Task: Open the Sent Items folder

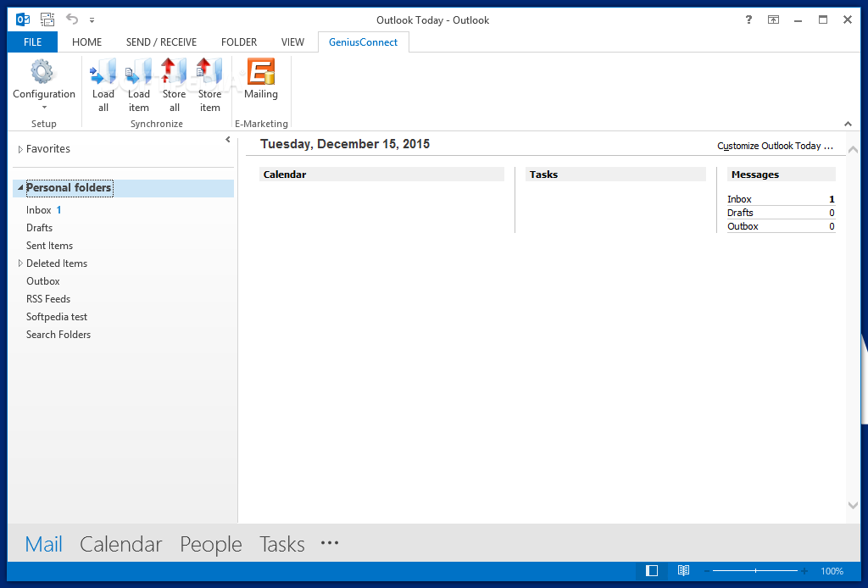Action: (x=49, y=246)
